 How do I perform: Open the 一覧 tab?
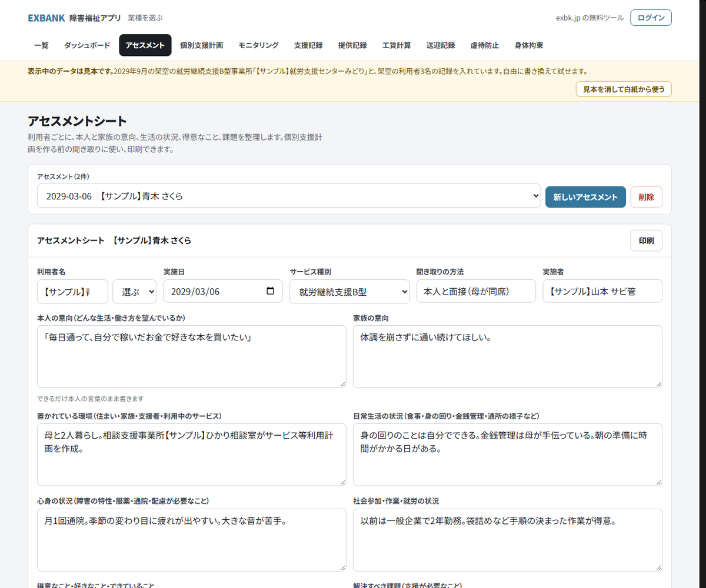tap(41, 45)
